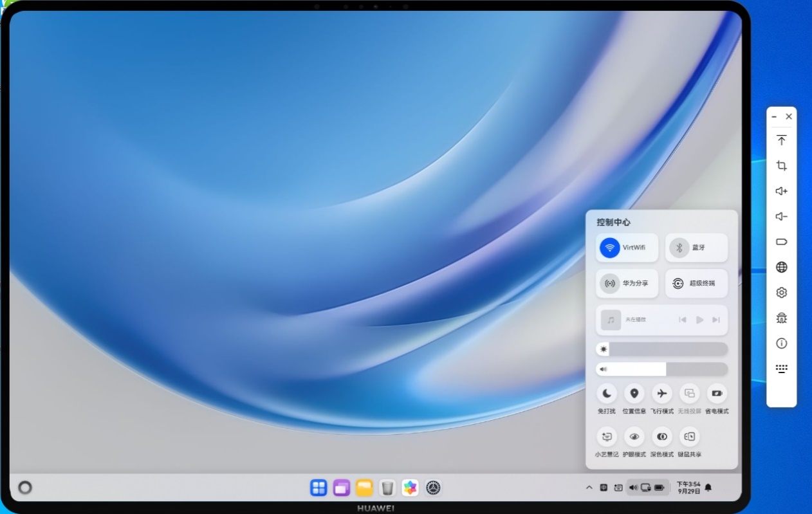Click emulator always-on-top arrow icon
The width and height of the screenshot is (812, 514).
[x=782, y=140]
